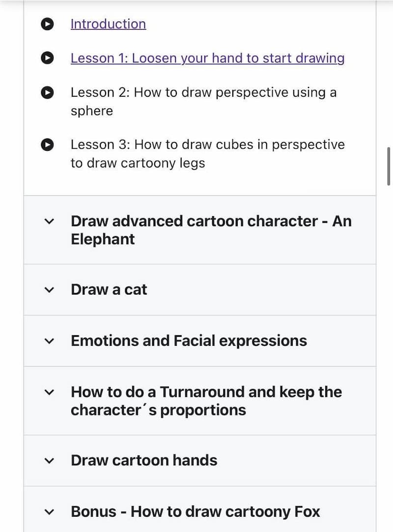Open Bonus How to draw cartoony Fox title
This screenshot has height=532, width=393.
tap(196, 512)
